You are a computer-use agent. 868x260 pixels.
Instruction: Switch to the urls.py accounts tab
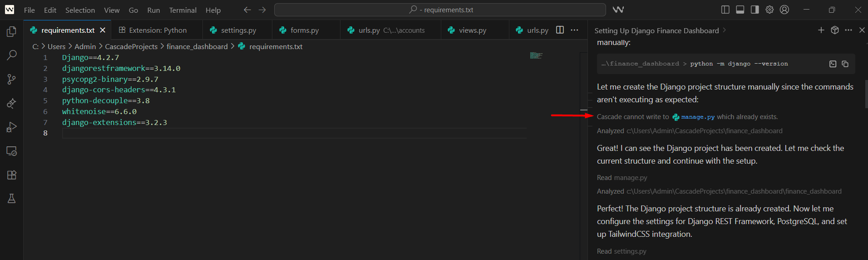coord(390,30)
